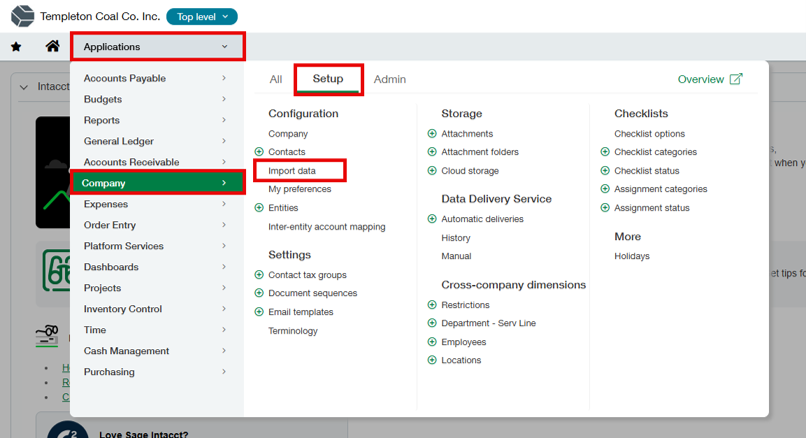Click plus icon beside Attachment folders
This screenshot has height=438, width=806.
(432, 152)
